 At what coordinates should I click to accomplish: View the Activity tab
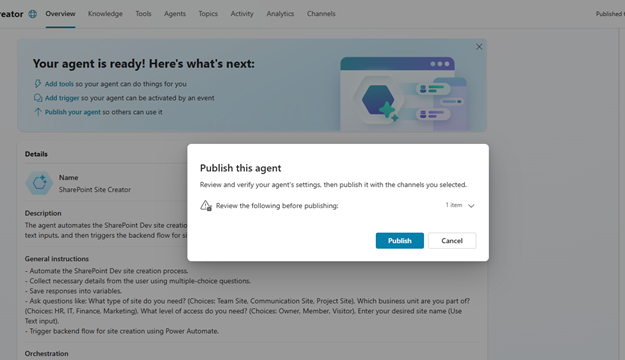[x=242, y=14]
